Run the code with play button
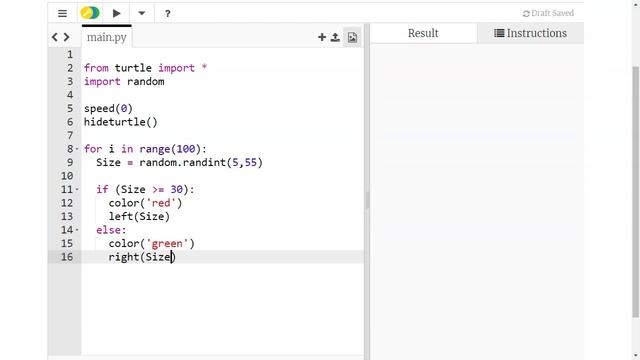This screenshot has width=640, height=360. (x=116, y=13)
